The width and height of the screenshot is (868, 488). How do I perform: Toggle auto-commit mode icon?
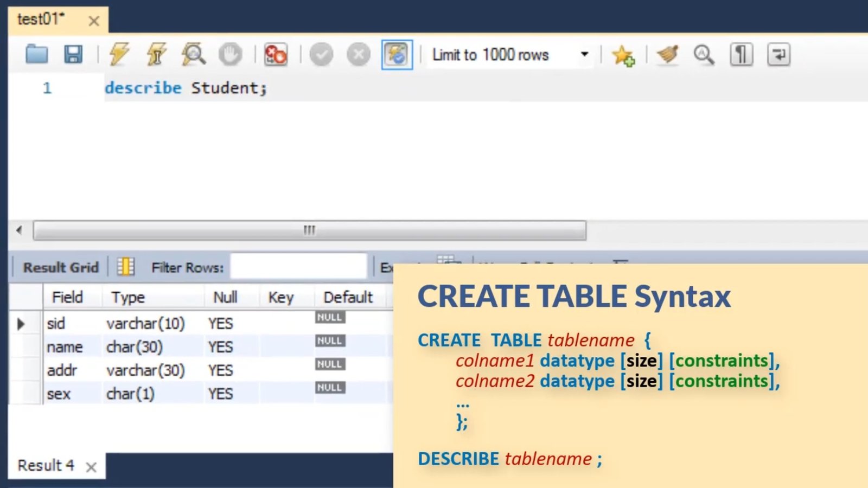(x=397, y=55)
